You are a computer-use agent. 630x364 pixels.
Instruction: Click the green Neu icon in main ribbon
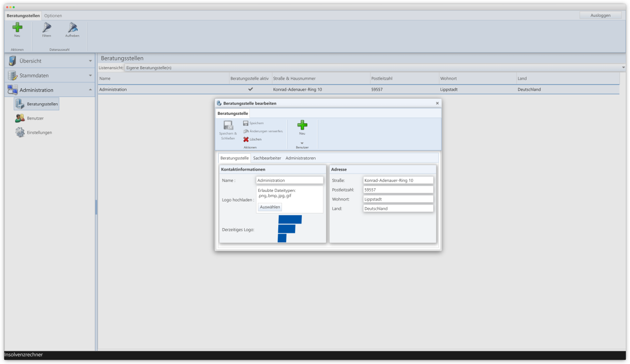(17, 28)
